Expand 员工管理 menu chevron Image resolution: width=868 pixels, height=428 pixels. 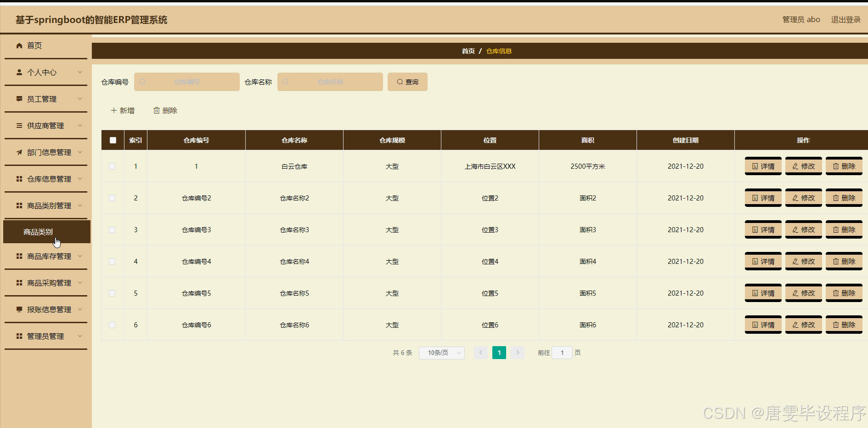tap(80, 99)
